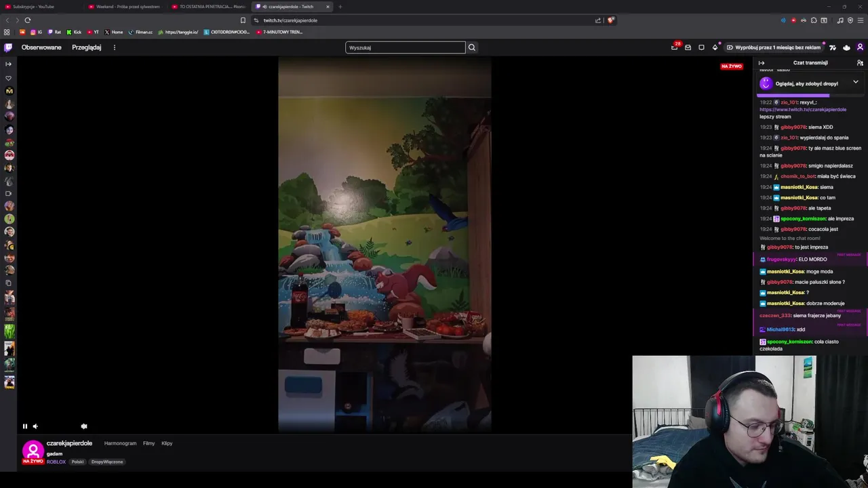
Task: Open the chat community users icon
Action: click(860, 63)
